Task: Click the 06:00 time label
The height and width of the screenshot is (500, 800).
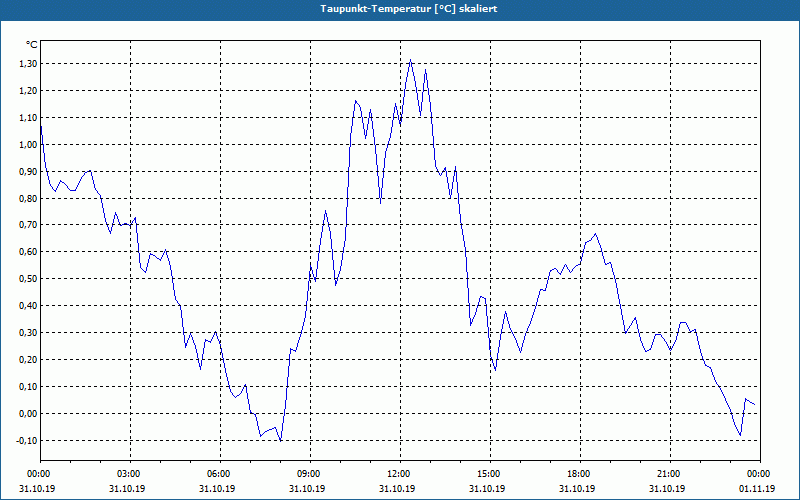Action: (220, 474)
